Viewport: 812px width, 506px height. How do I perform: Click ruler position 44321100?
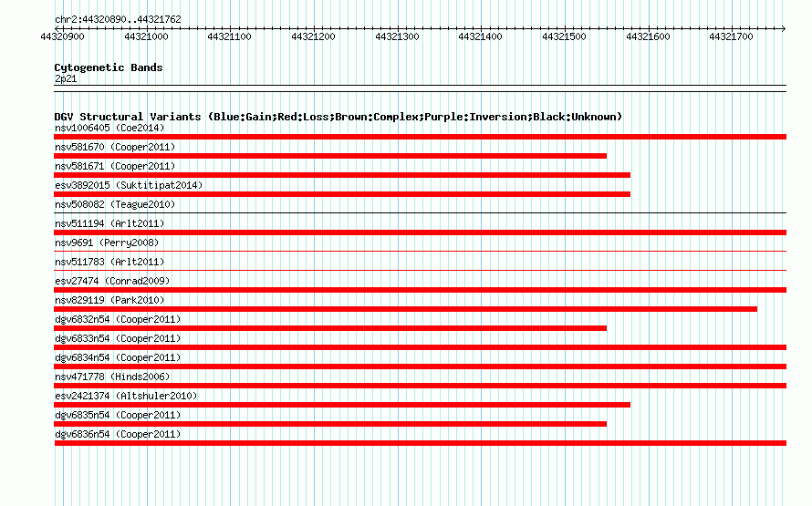coord(229,36)
